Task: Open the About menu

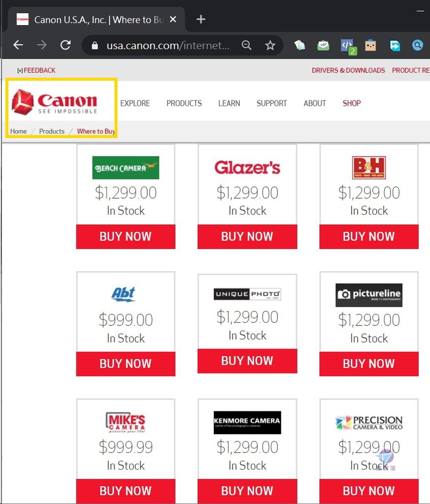Action: (x=315, y=103)
